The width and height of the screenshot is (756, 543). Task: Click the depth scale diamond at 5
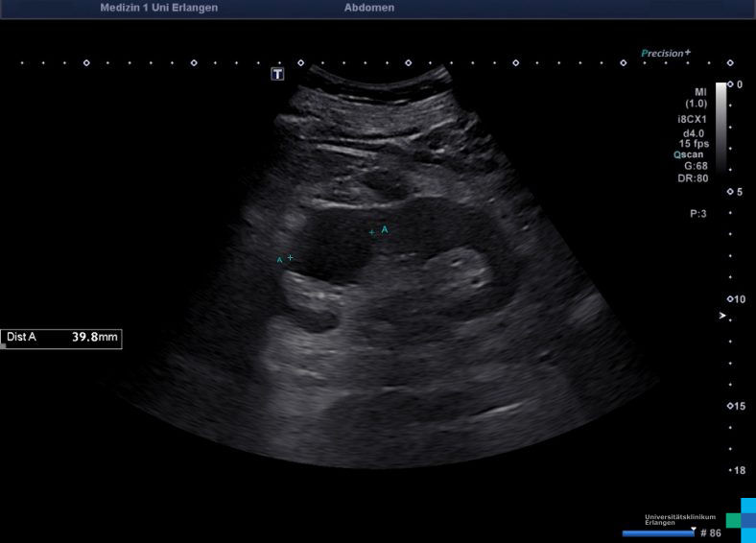tap(731, 192)
